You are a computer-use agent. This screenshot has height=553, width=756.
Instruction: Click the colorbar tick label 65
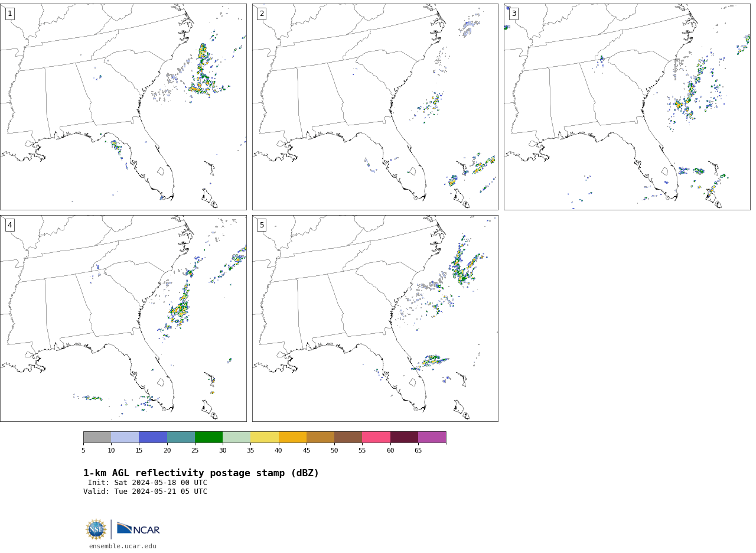pos(418,450)
